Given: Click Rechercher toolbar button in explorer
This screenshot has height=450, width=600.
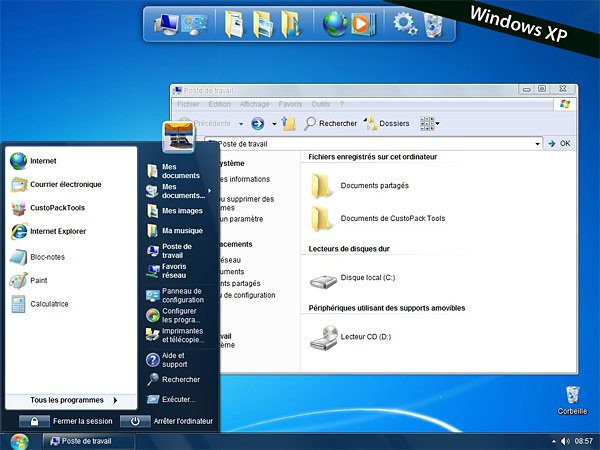Looking at the screenshot, I should [x=331, y=123].
